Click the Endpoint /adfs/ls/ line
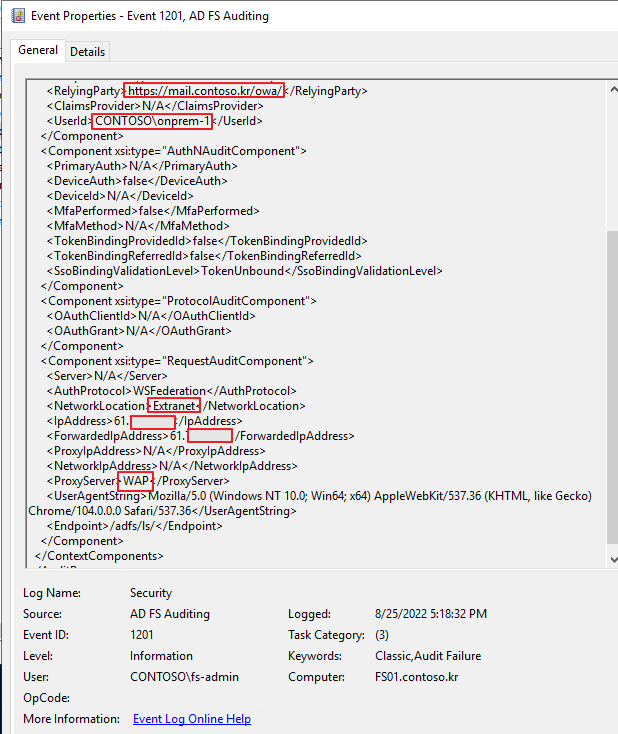This screenshot has width=618, height=734. (134, 526)
